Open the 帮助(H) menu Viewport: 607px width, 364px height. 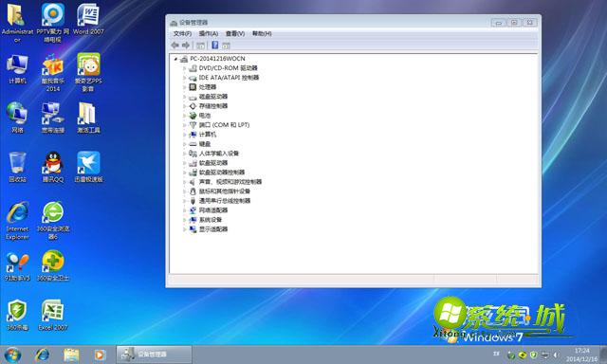pyautogui.click(x=262, y=34)
